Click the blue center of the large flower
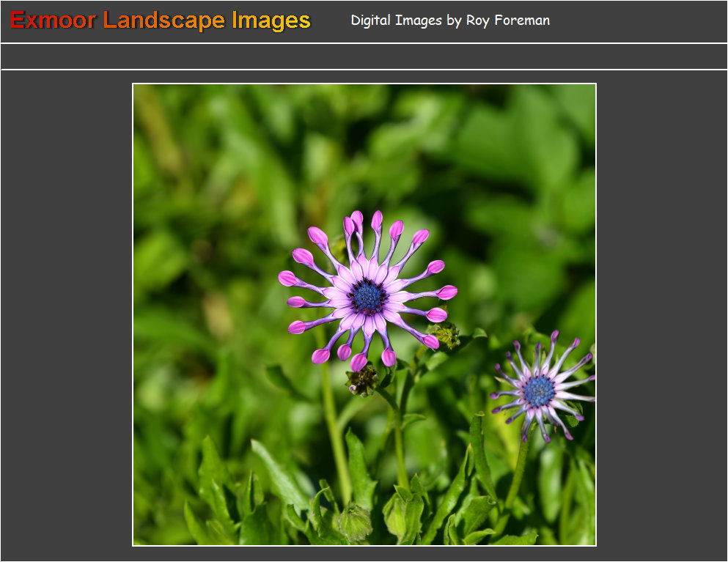The image size is (728, 562). [x=367, y=296]
